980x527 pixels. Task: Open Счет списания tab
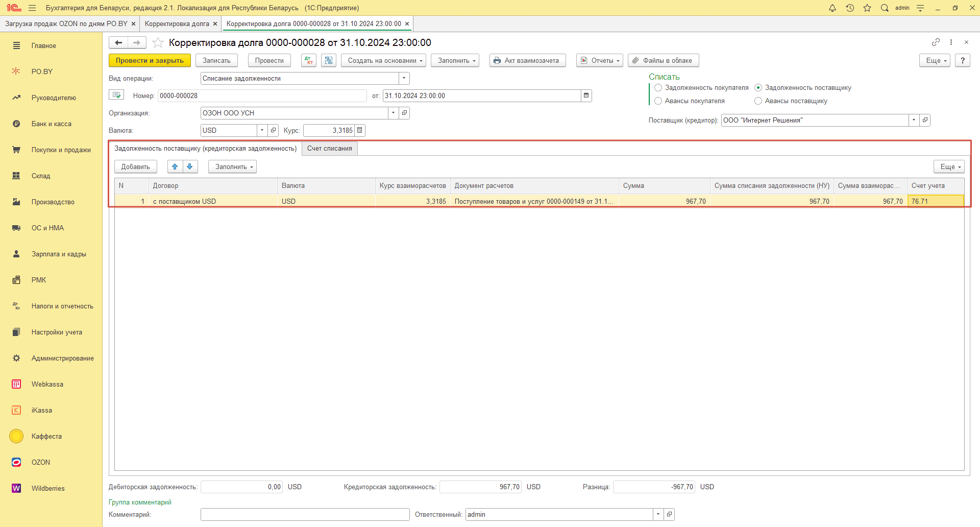[x=330, y=149]
